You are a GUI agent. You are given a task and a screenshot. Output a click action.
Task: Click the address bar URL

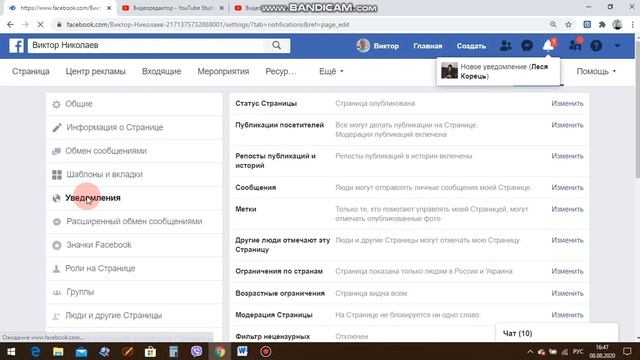(x=208, y=24)
